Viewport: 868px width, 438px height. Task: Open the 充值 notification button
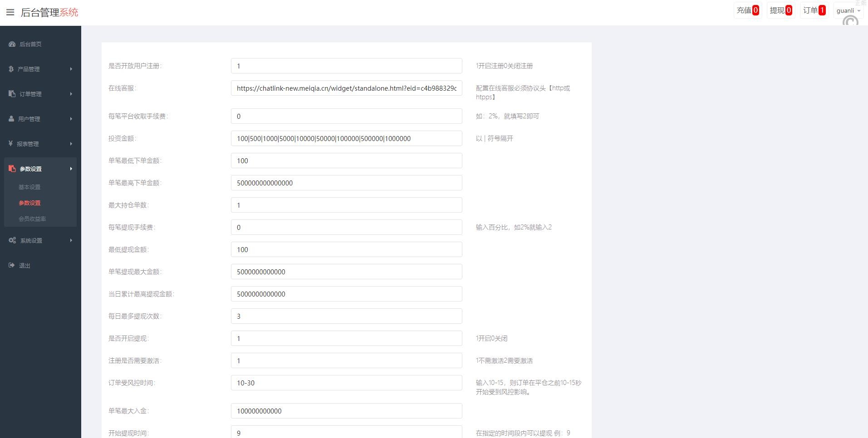point(748,10)
